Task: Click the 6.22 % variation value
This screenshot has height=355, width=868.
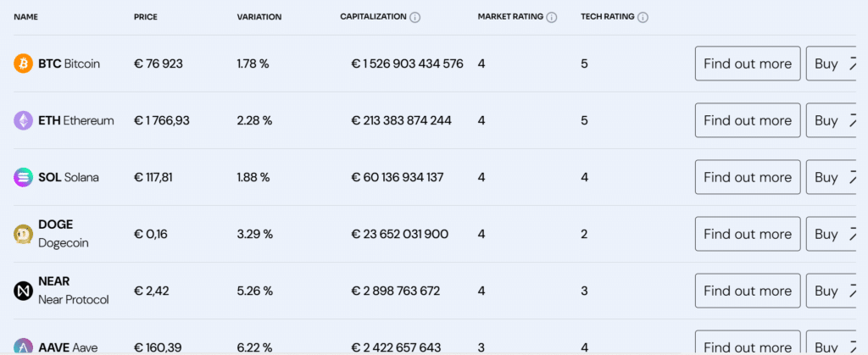Action: point(254,348)
